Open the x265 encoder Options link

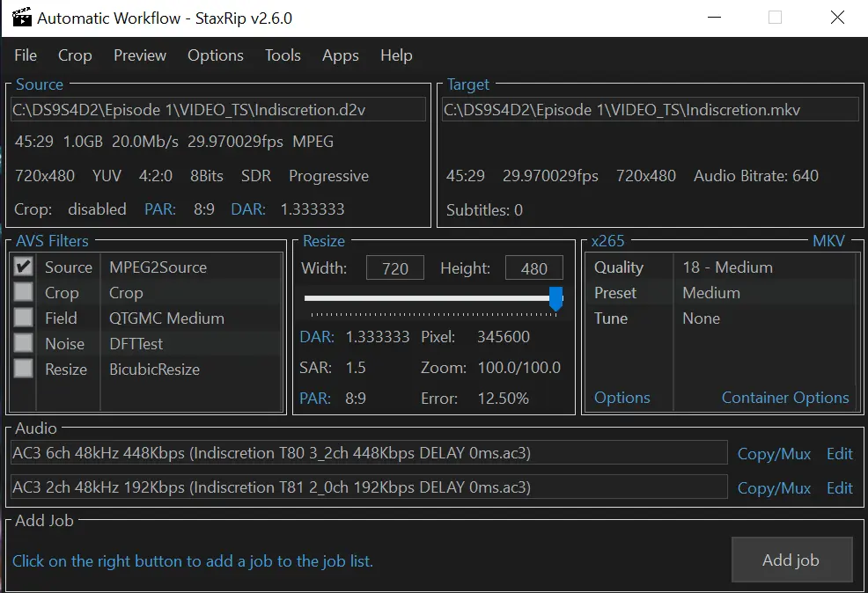tap(622, 398)
